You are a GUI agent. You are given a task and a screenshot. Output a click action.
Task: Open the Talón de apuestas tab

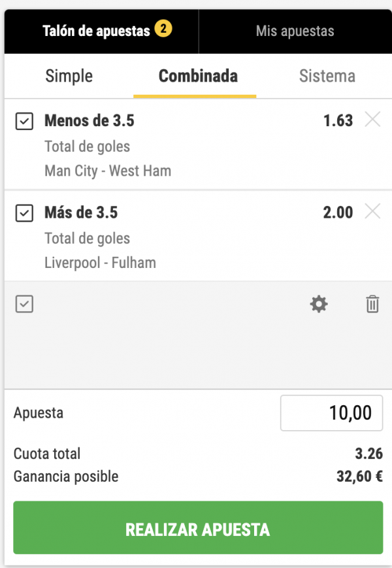coord(97,31)
